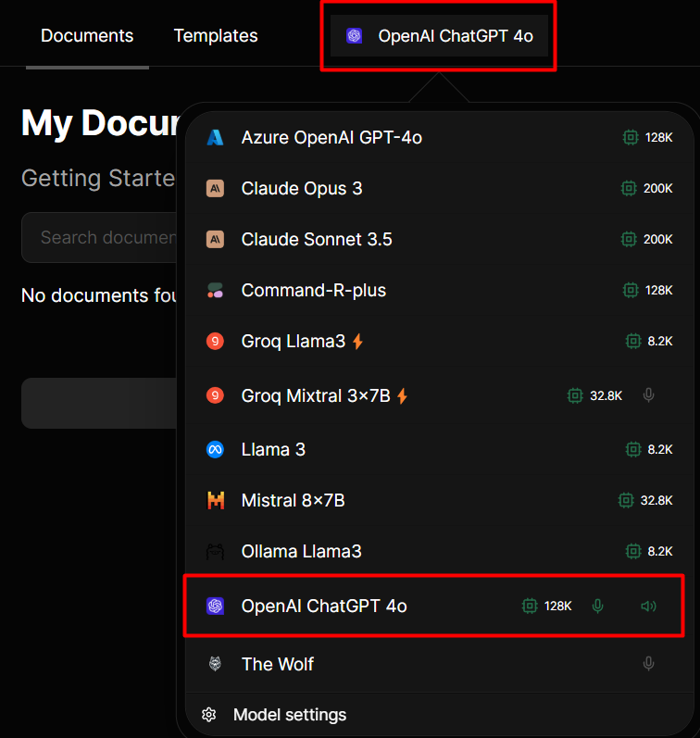Open the Templates tab
Image resolution: width=700 pixels, height=738 pixels.
[x=216, y=36]
